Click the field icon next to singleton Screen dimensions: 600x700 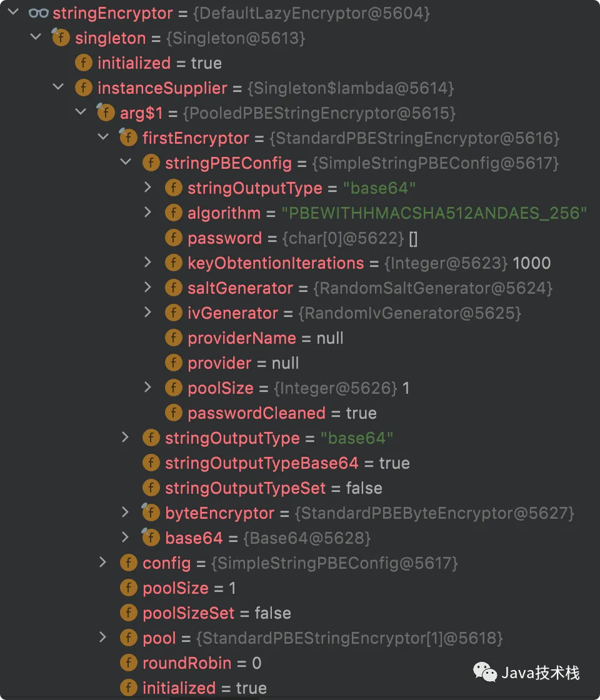61,38
